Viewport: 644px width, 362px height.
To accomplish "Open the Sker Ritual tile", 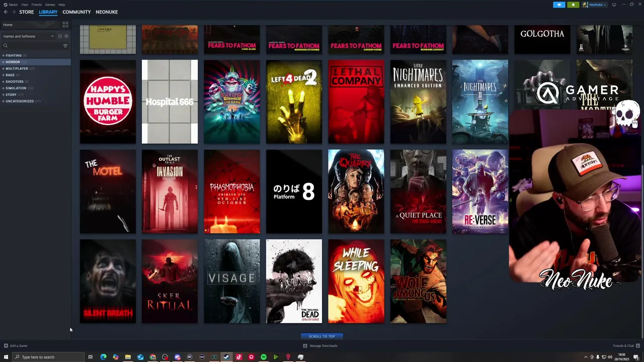I will (x=170, y=281).
